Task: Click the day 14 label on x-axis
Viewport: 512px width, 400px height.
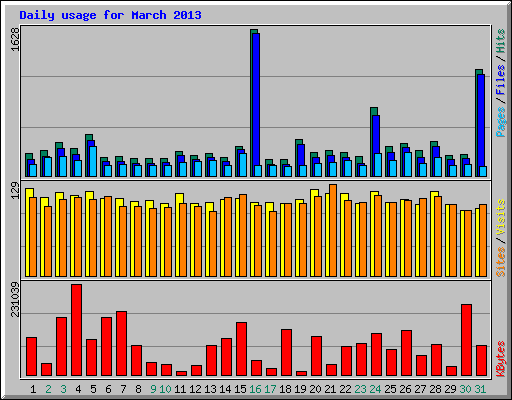Action: 225,389
